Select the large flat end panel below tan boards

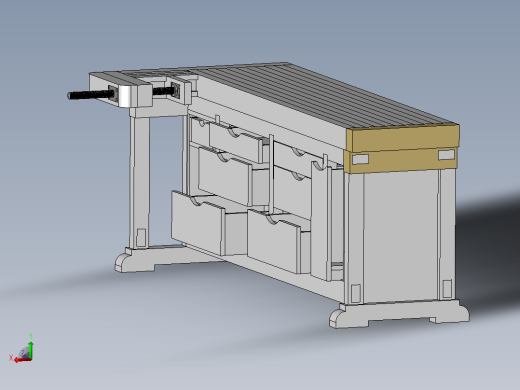[x=401, y=235]
